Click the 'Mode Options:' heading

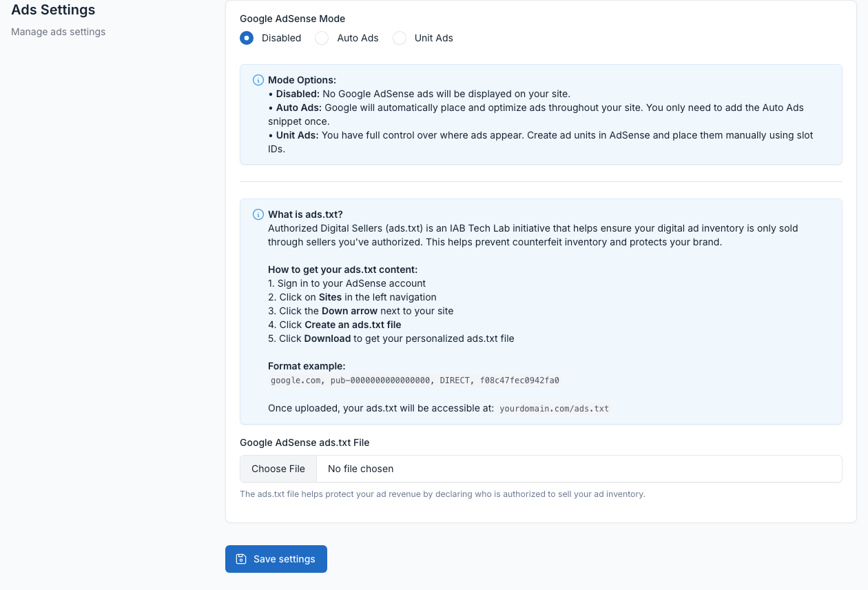(x=302, y=80)
